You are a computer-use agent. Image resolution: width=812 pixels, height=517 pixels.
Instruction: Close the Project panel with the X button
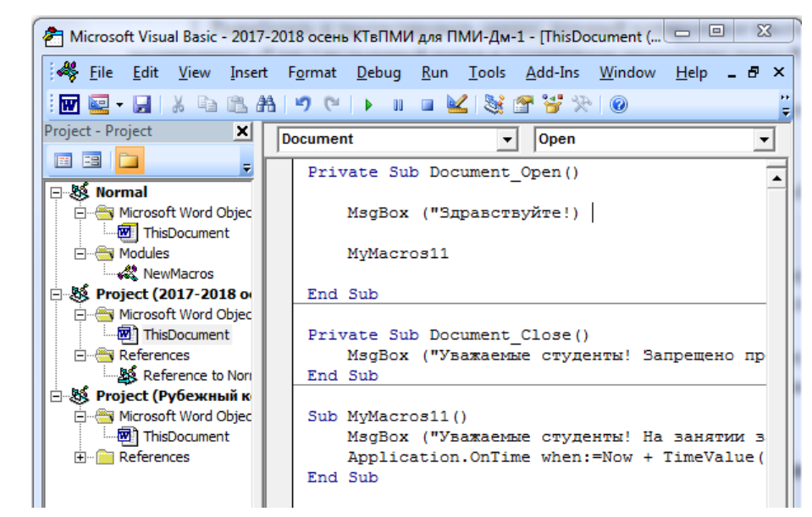click(x=242, y=131)
